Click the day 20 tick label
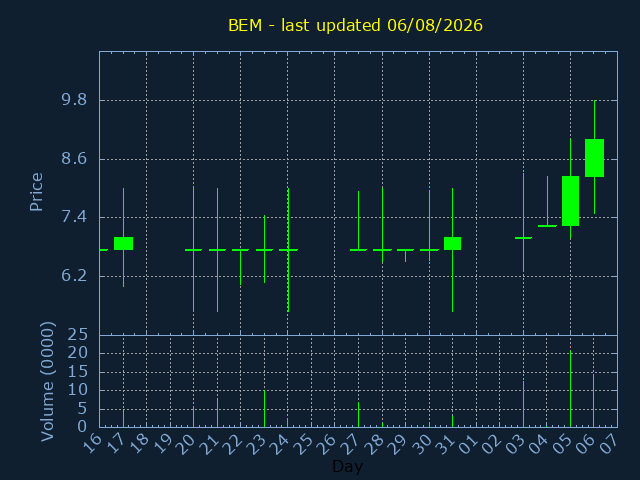 [185, 444]
